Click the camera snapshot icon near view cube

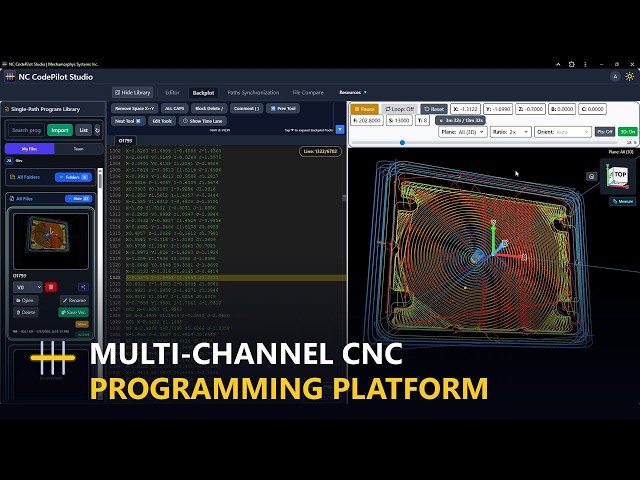(591, 176)
